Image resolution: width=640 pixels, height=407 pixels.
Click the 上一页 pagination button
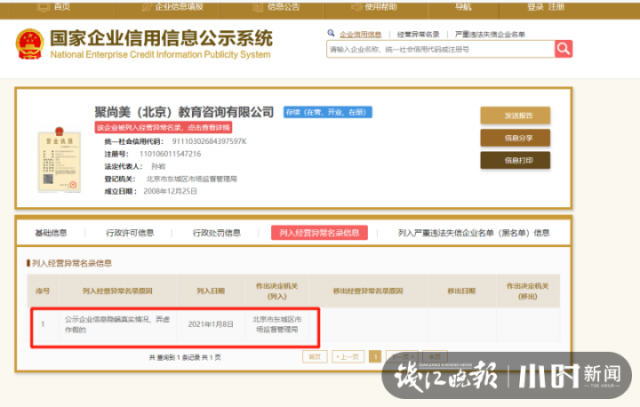pyautogui.click(x=348, y=357)
